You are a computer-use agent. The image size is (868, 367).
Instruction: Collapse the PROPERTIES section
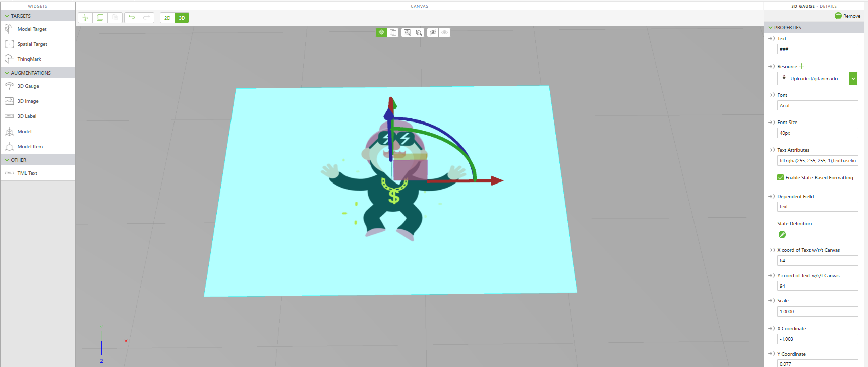coord(770,28)
